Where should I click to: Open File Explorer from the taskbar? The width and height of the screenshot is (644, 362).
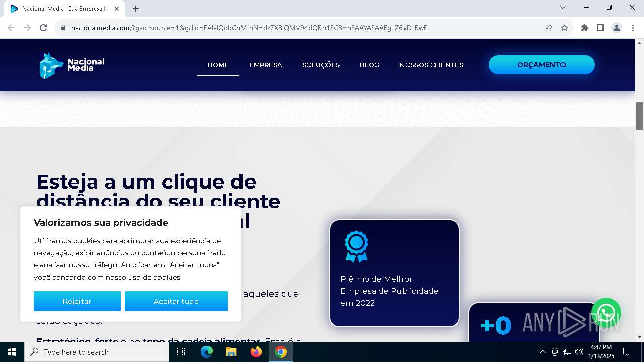231,352
